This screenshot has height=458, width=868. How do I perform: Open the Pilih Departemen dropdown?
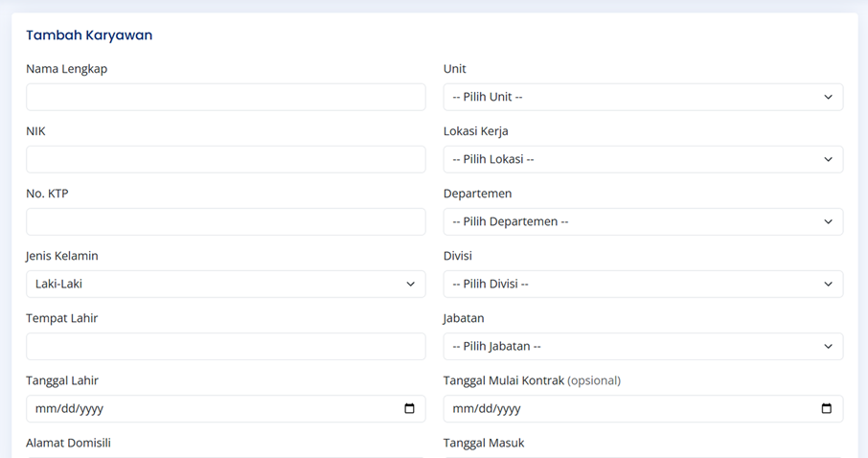pos(643,221)
